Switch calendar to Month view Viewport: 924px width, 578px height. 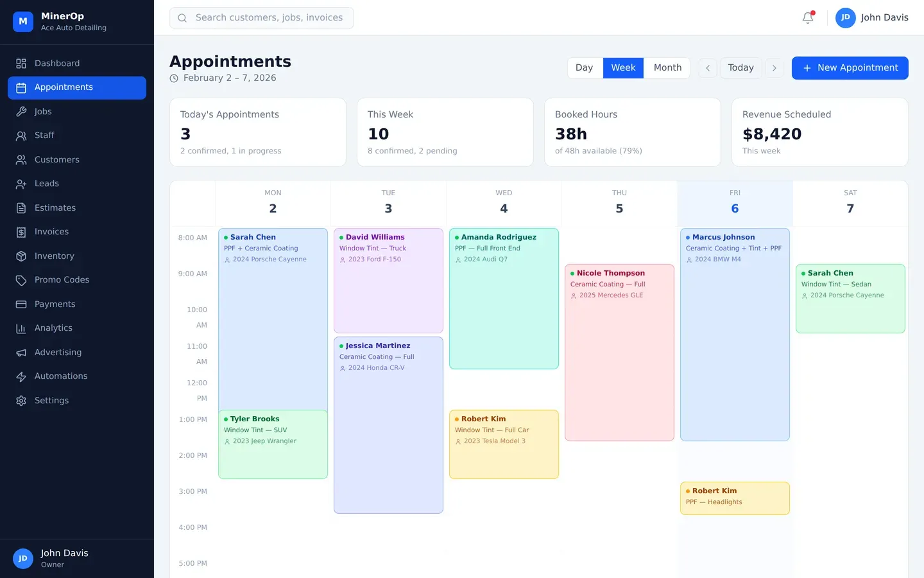pyautogui.click(x=667, y=68)
